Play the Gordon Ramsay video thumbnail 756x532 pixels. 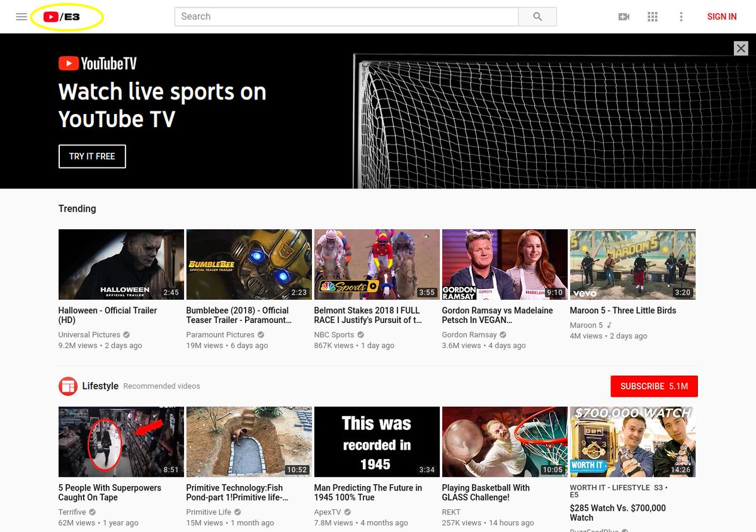click(505, 264)
